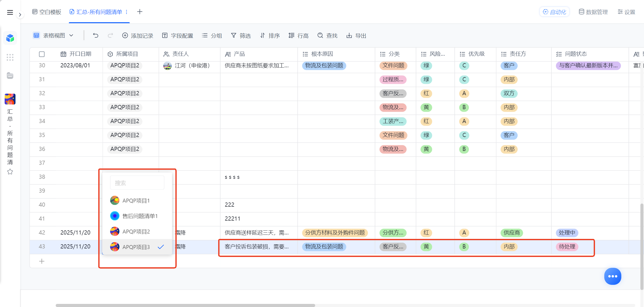
Task: Switch to 空白模板 tab
Action: pos(47,12)
